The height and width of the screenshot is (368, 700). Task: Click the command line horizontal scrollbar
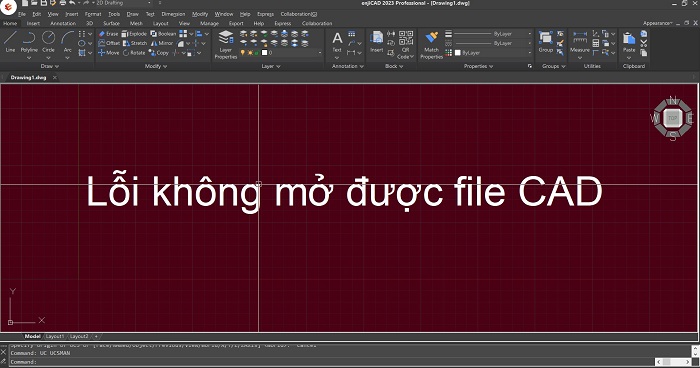pos(673,362)
